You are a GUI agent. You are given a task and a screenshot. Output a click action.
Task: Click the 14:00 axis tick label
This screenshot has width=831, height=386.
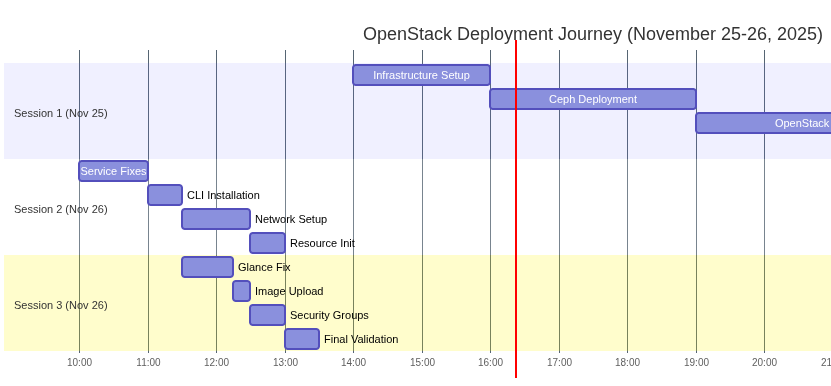(x=353, y=363)
